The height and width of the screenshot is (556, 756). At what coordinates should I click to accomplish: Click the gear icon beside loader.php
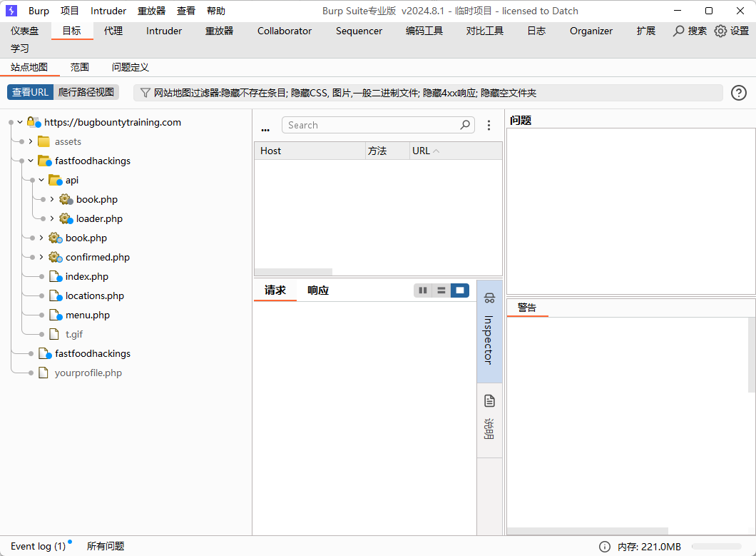click(66, 218)
